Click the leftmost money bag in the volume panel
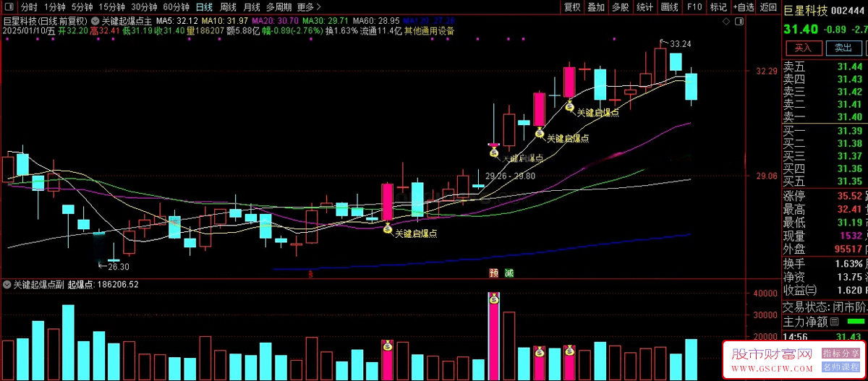 point(387,346)
